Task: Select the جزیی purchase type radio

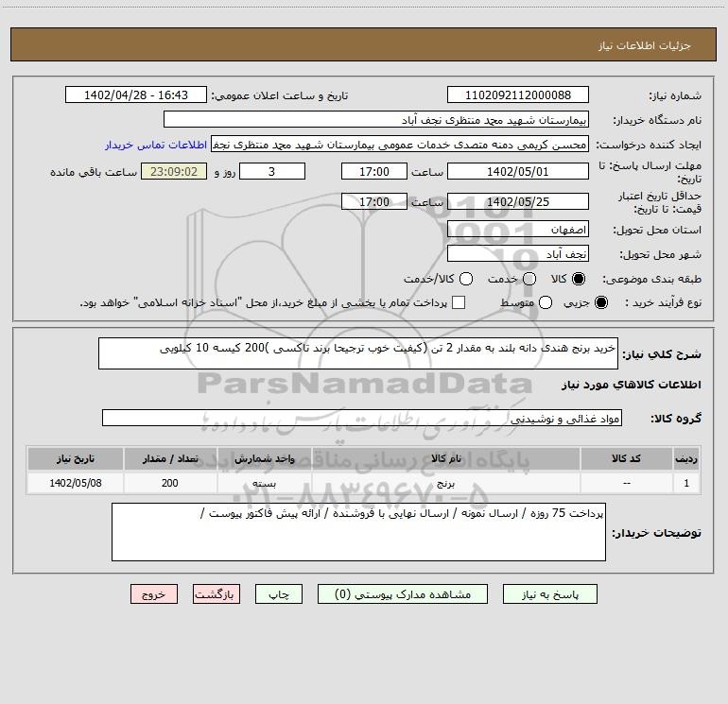Action: click(x=600, y=302)
